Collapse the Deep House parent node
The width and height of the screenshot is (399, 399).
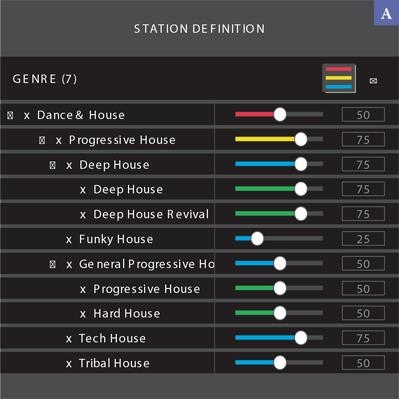coord(52,165)
